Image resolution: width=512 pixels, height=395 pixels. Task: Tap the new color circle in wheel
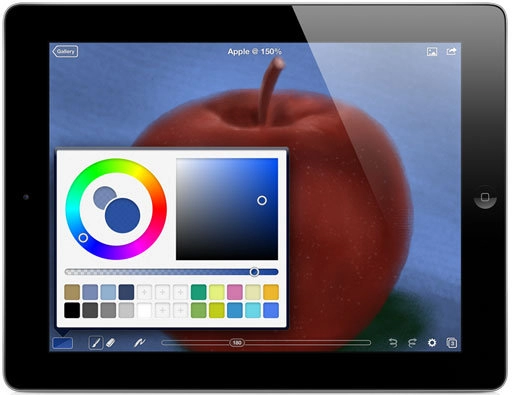pos(122,215)
